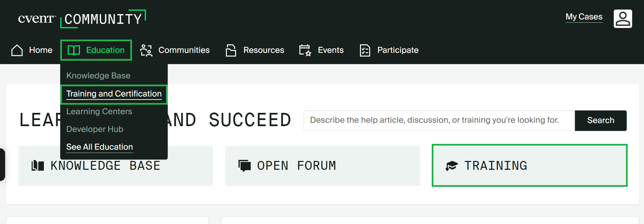The height and width of the screenshot is (224, 644).
Task: Click the Home house icon
Action: tap(17, 50)
